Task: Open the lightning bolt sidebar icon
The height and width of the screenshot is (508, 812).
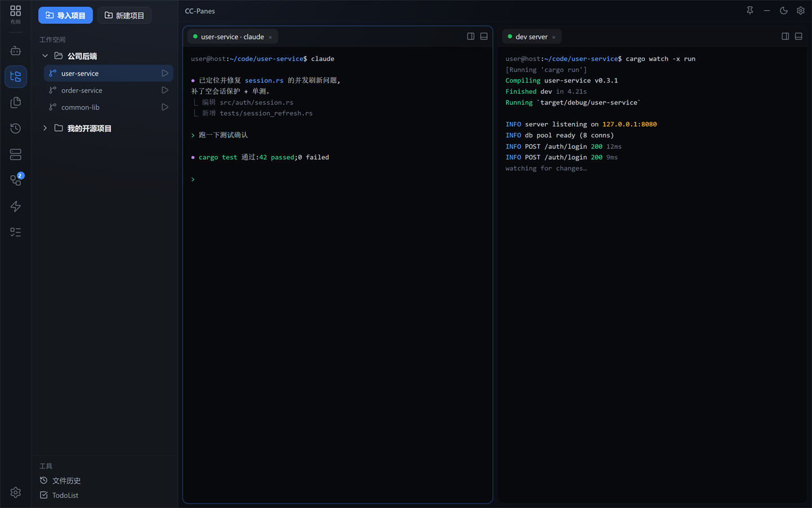Action: tap(15, 206)
